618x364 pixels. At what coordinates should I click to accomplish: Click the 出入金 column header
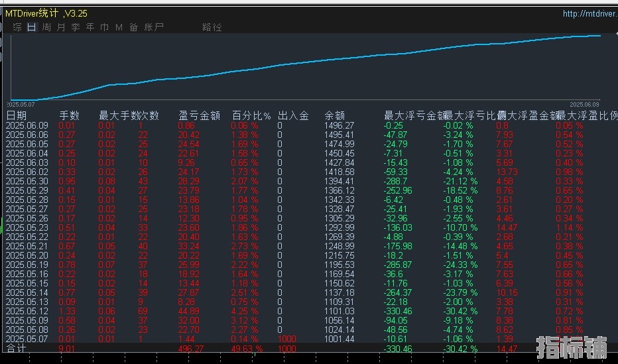293,115
